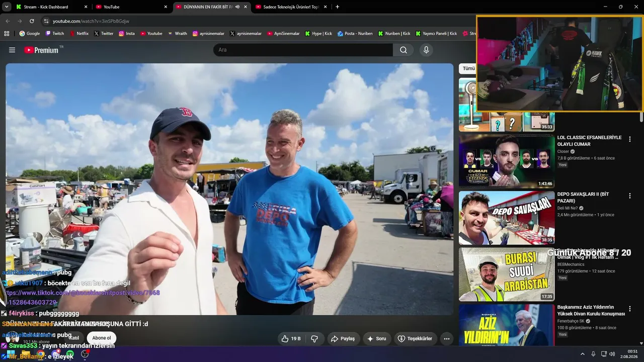Screen dimensions: 644x362
Task: Open Depo Savaşları II video thumbnail
Action: pos(506,218)
